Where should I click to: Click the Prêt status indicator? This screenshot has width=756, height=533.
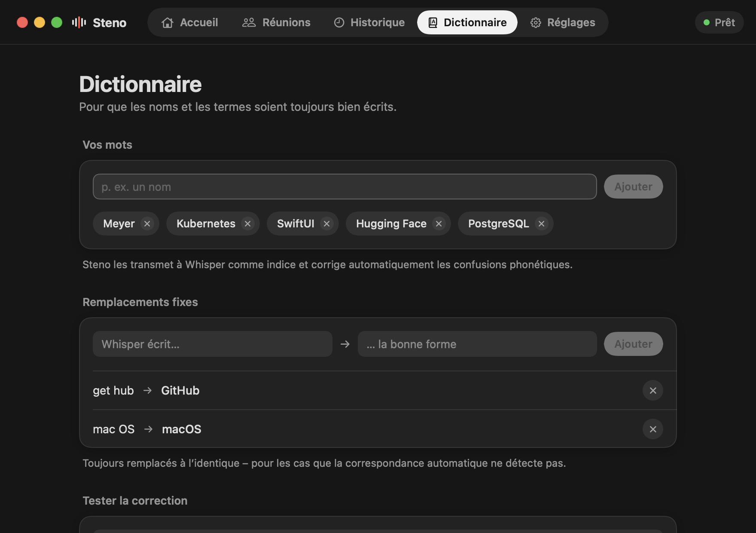(x=719, y=22)
